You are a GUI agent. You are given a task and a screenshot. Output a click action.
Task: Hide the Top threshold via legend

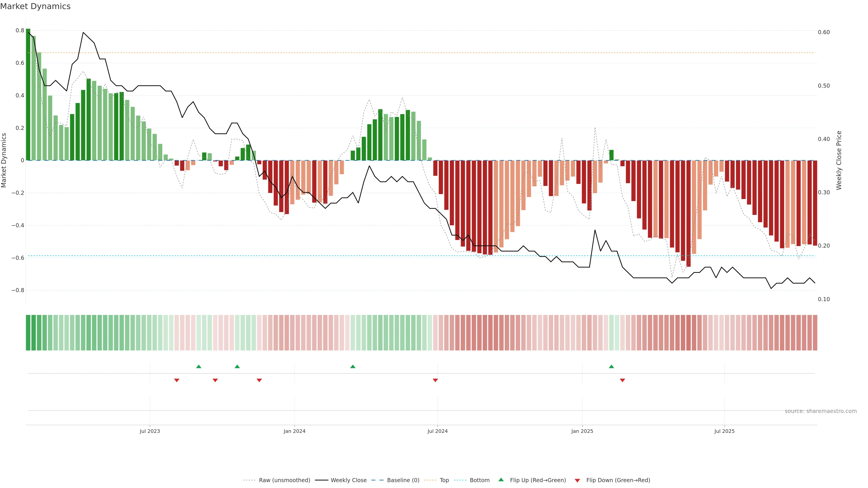click(444, 480)
